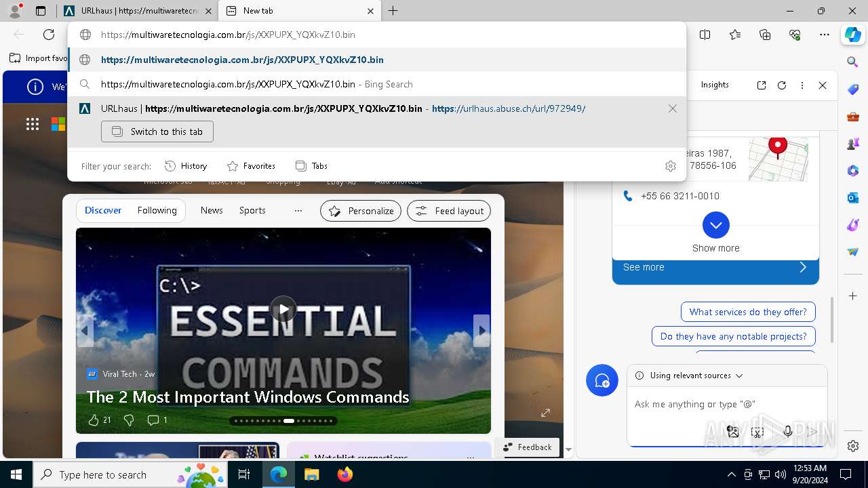
Task: Open sidebar Microsoft 365 icon
Action: pos(853,171)
